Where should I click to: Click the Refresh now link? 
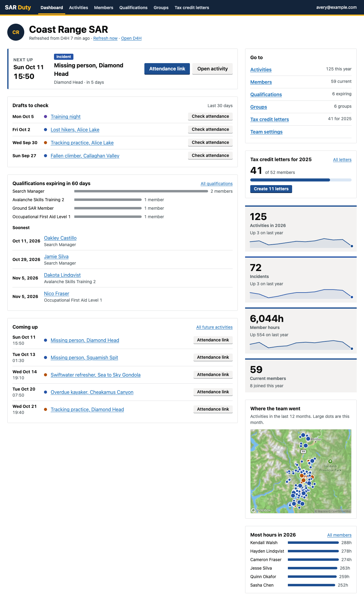(105, 38)
